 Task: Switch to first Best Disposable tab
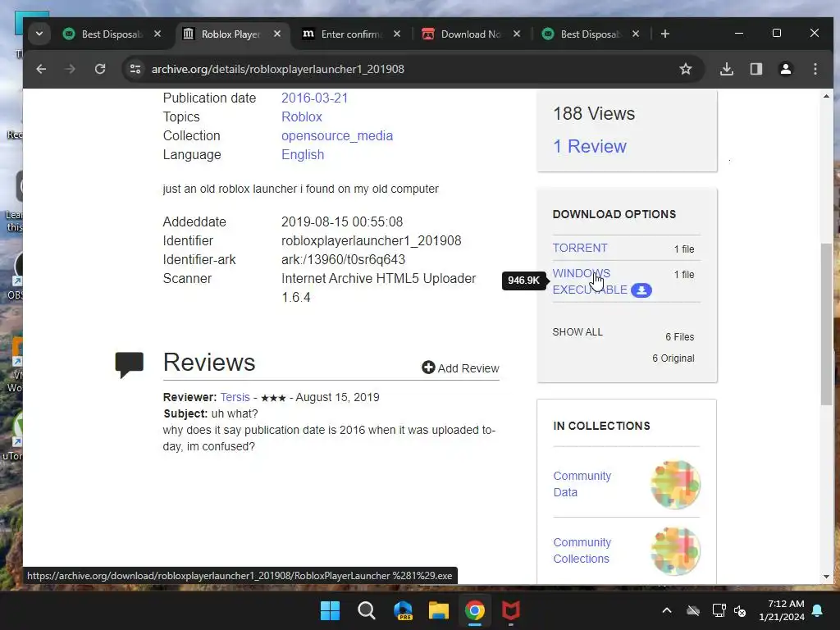click(x=112, y=34)
